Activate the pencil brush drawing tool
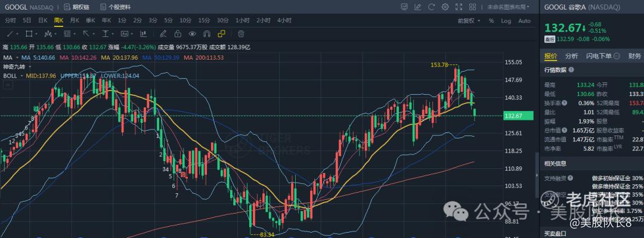 (x=163, y=34)
